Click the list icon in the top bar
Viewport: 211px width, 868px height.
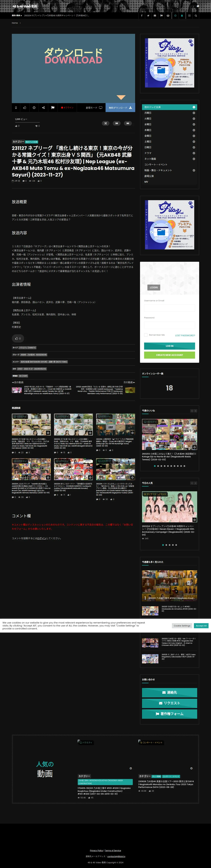pos(189,15)
